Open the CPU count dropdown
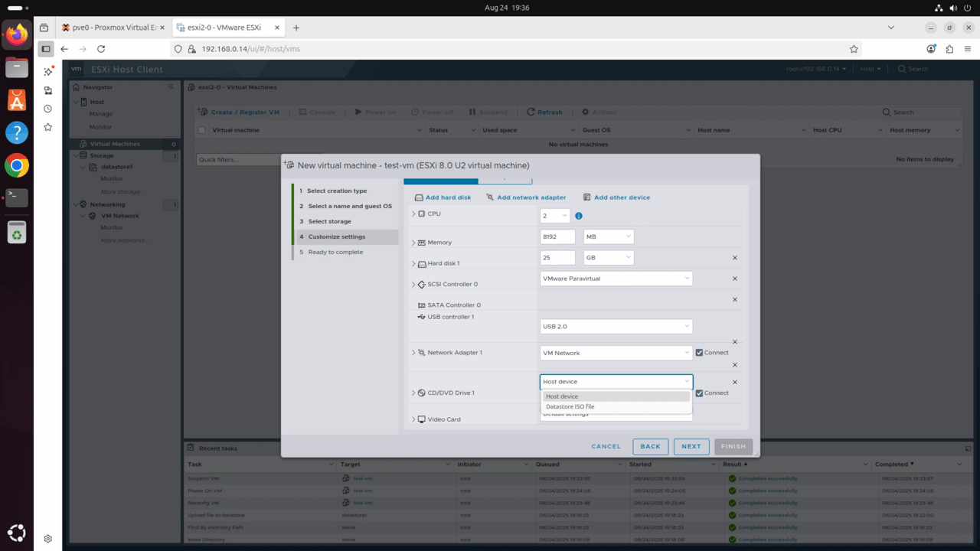This screenshot has height=551, width=980. [555, 216]
